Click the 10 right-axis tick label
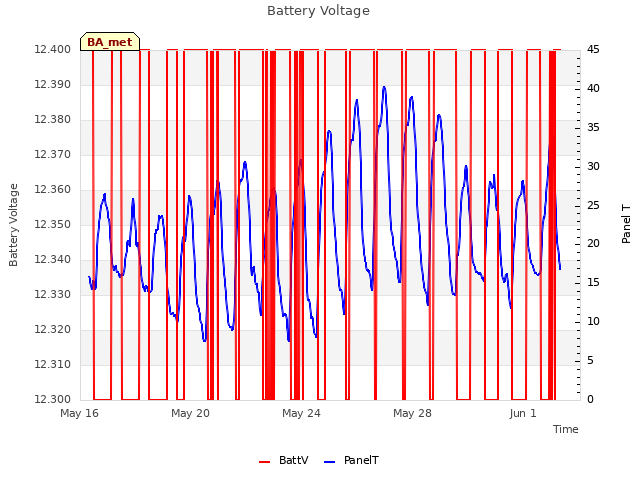Viewport: 640px width, 480px height. pyautogui.click(x=593, y=322)
